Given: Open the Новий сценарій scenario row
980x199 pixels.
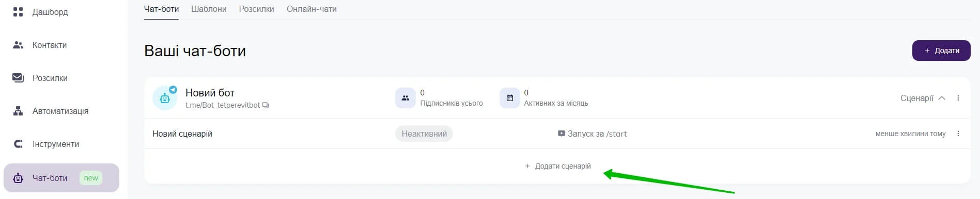Looking at the screenshot, I should pos(557,134).
